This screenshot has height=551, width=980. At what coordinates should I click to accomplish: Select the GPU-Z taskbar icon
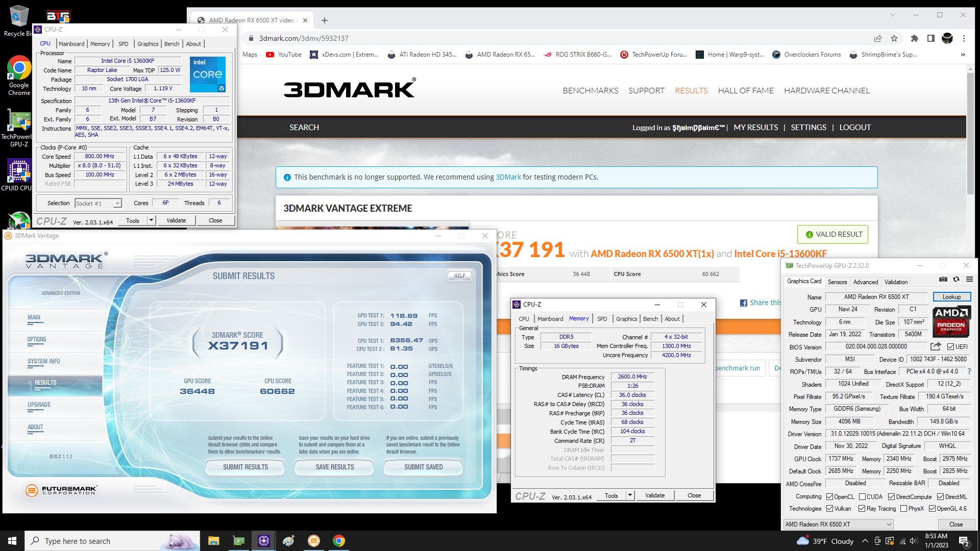tap(238, 541)
